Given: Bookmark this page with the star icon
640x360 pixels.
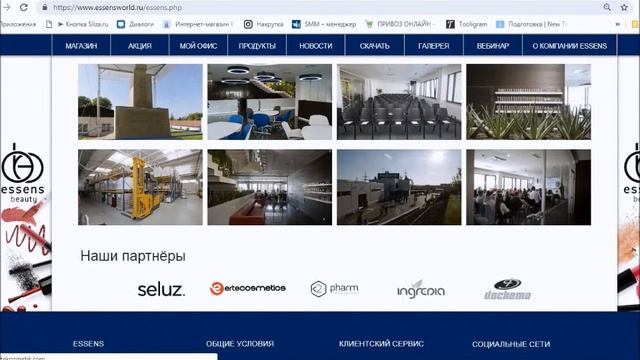Looking at the screenshot, I should 624,7.
